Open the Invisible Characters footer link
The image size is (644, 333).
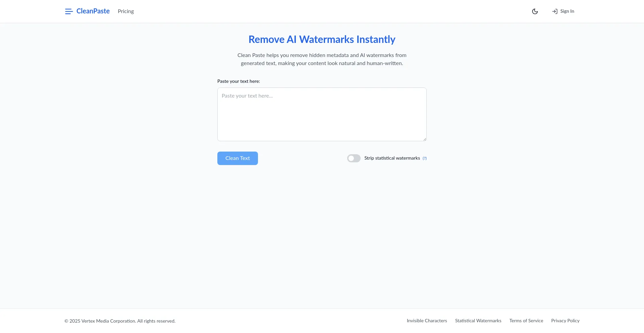(427, 321)
